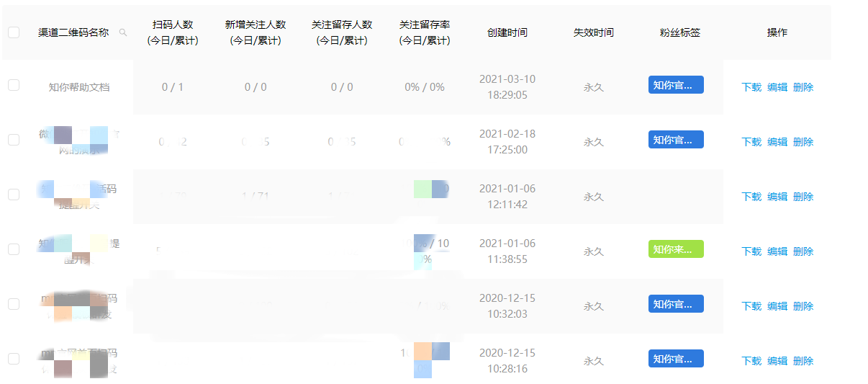The image size is (868, 384).
Task: Click the 关注留存率 column header
Action: tap(425, 32)
